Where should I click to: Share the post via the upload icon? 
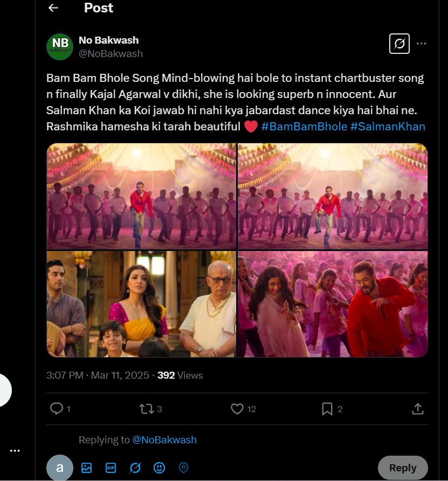417,409
